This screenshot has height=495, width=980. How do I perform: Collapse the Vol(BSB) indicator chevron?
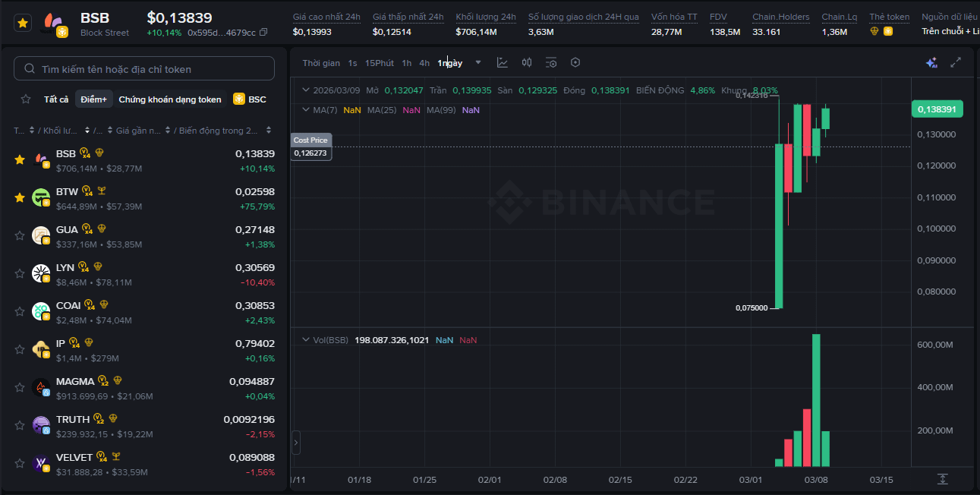click(x=306, y=339)
